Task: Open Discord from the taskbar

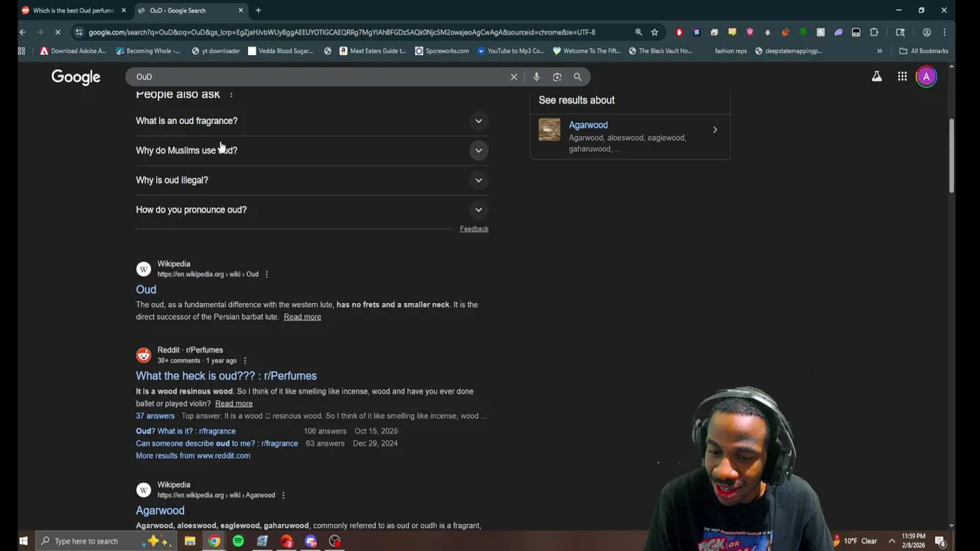Action: pyautogui.click(x=310, y=541)
